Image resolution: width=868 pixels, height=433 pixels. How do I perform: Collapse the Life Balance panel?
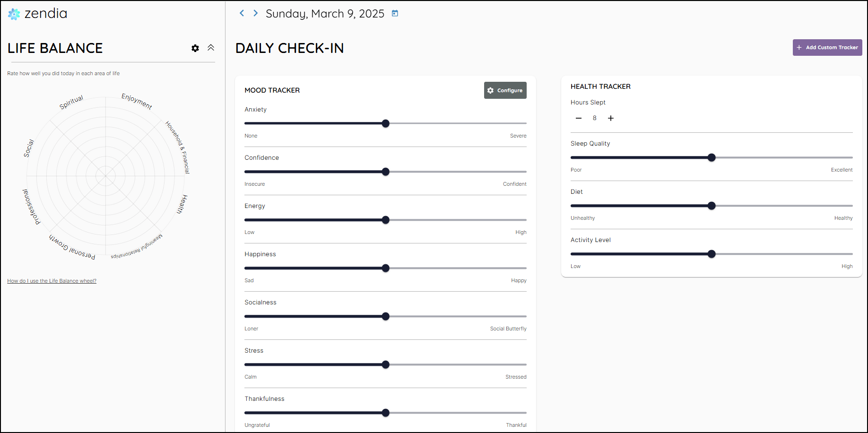point(211,48)
